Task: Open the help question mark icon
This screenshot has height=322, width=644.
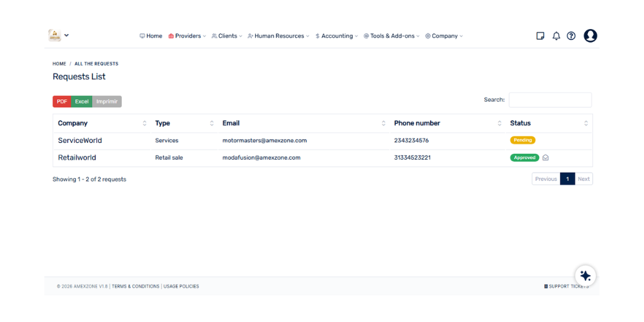Action: click(571, 35)
